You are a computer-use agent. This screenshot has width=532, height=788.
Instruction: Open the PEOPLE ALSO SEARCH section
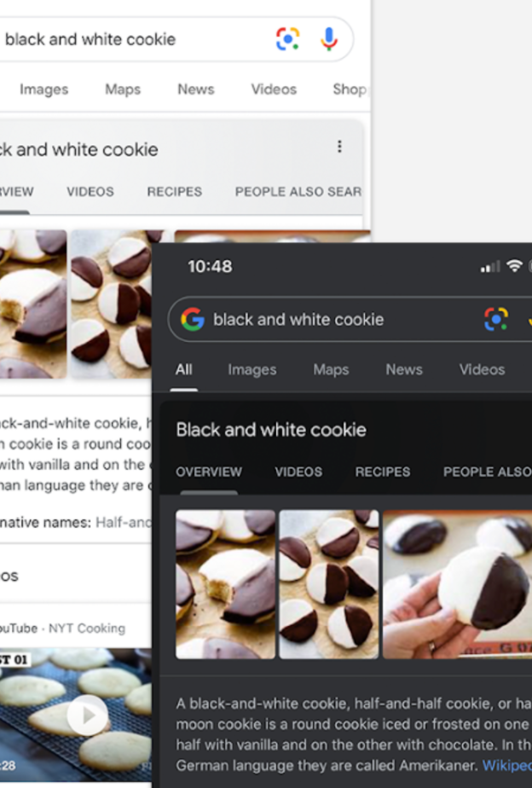pyautogui.click(x=486, y=472)
